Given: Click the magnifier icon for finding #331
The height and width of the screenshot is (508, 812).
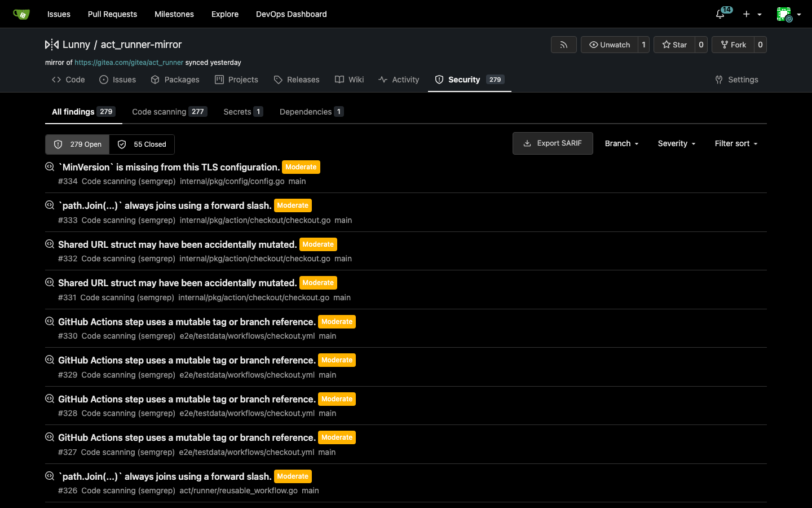Looking at the screenshot, I should coord(50,282).
